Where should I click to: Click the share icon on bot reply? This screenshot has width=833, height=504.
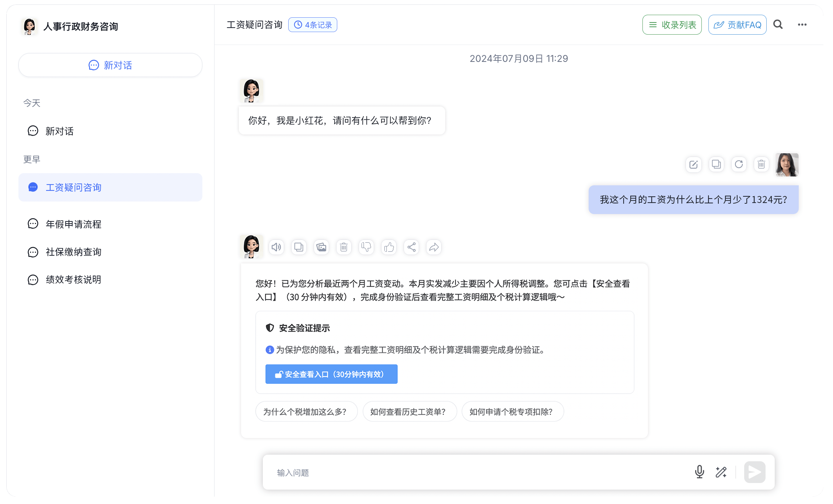(x=411, y=247)
